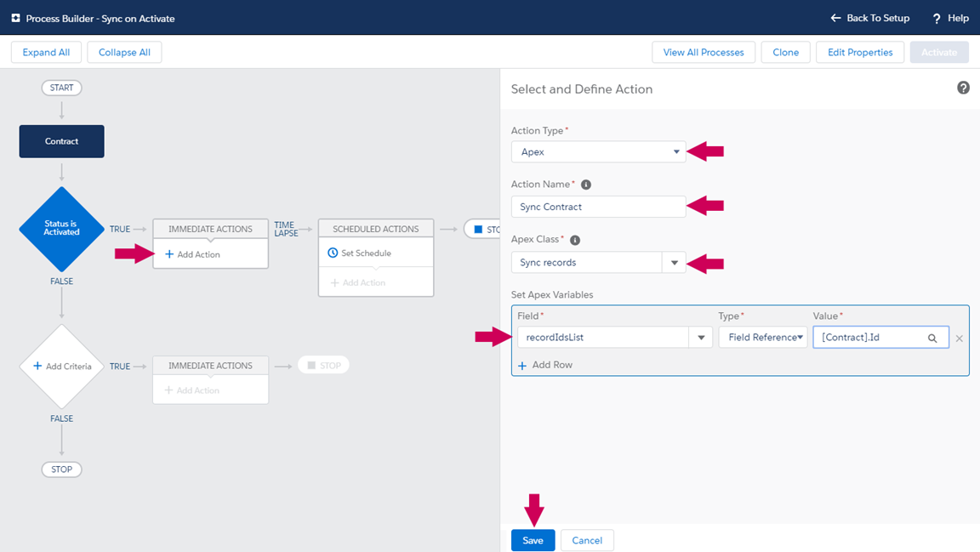Save the defined action
The image size is (980, 552).
(533, 540)
